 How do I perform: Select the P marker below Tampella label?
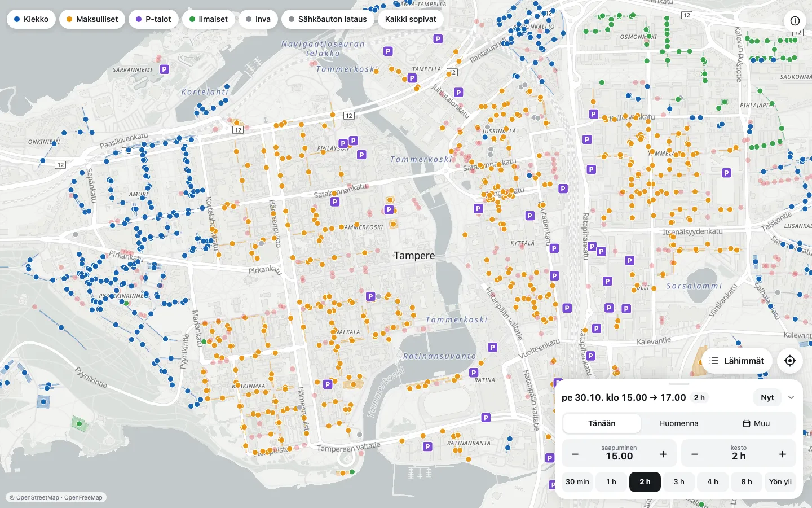pos(412,78)
